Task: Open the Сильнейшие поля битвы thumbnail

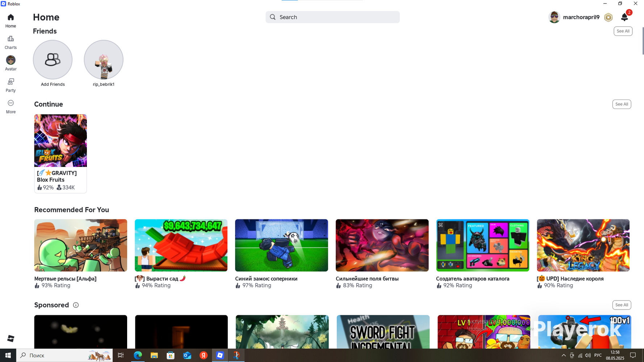Action: pos(382,245)
